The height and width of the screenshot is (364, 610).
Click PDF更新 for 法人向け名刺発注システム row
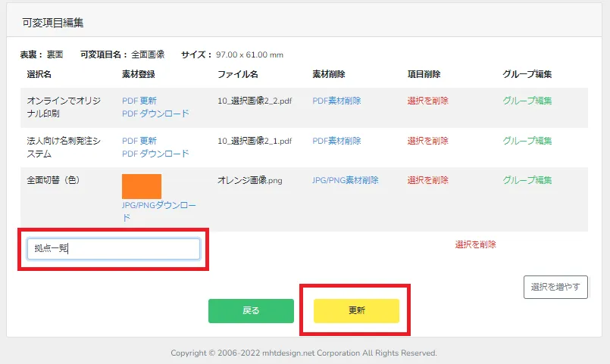pos(139,141)
